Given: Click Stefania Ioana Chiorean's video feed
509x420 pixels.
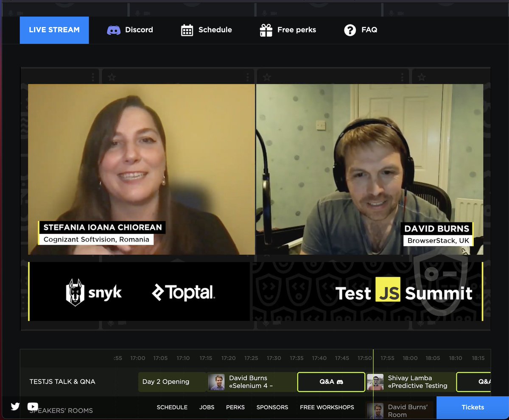Looking at the screenshot, I should (142, 169).
